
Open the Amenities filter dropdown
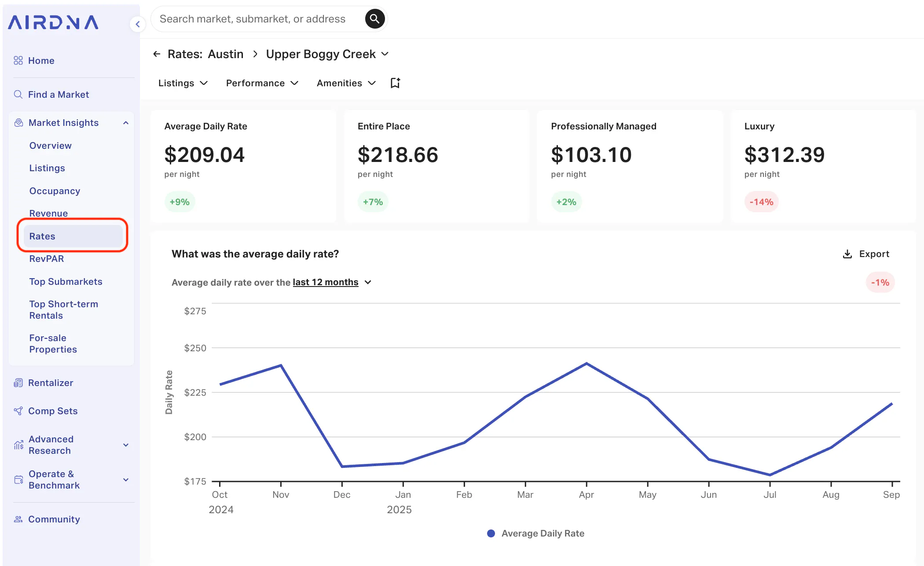[x=346, y=83]
